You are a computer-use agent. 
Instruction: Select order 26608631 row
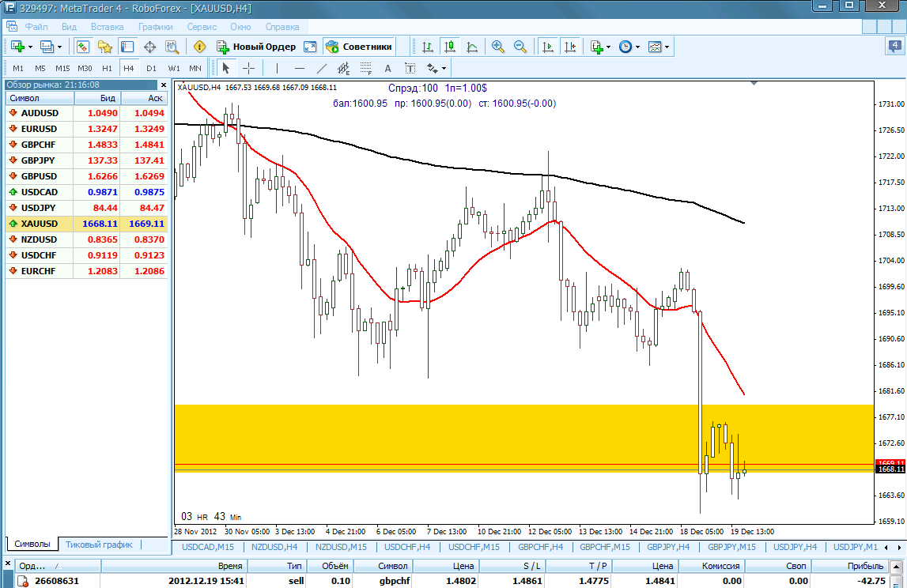point(452,580)
